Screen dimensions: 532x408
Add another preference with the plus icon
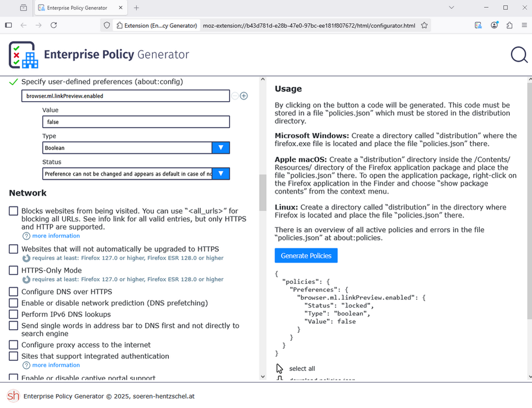click(x=244, y=96)
